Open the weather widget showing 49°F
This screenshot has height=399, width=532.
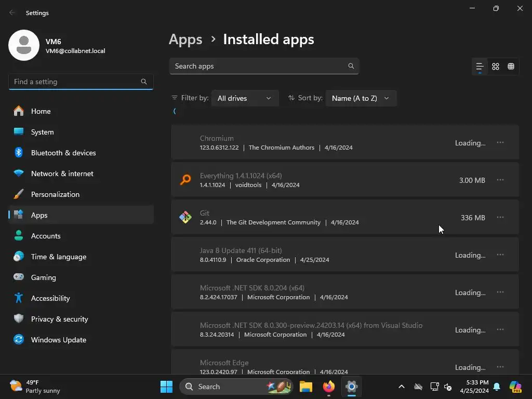click(35, 387)
